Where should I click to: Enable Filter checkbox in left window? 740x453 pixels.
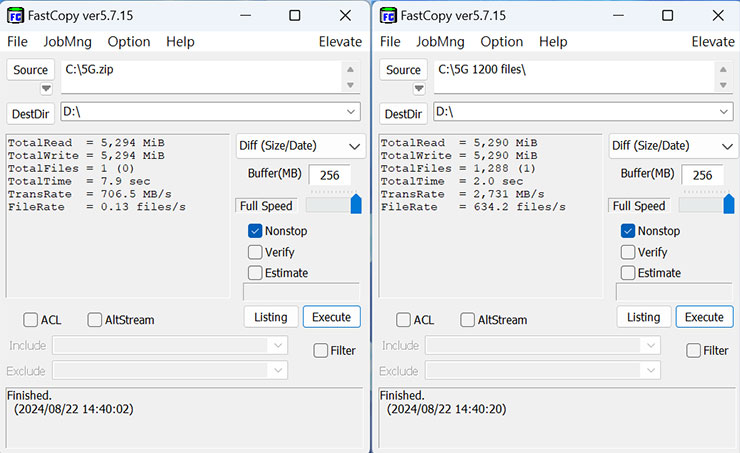pos(320,351)
